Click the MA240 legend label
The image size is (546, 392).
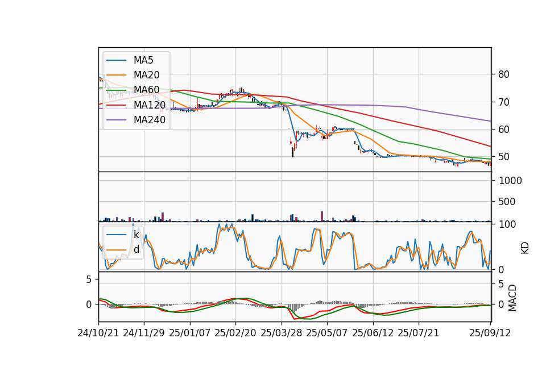click(150, 120)
